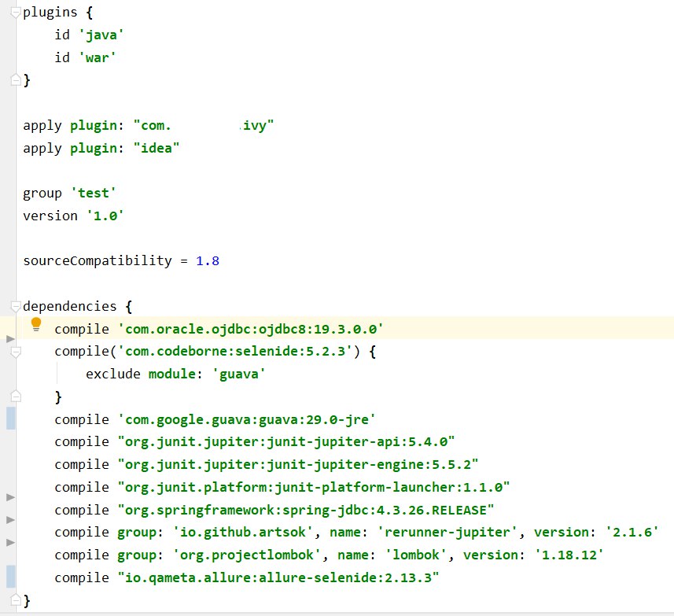This screenshot has width=674, height=616.
Task: Collapse the dependencies block fold marker
Action: tap(16, 307)
